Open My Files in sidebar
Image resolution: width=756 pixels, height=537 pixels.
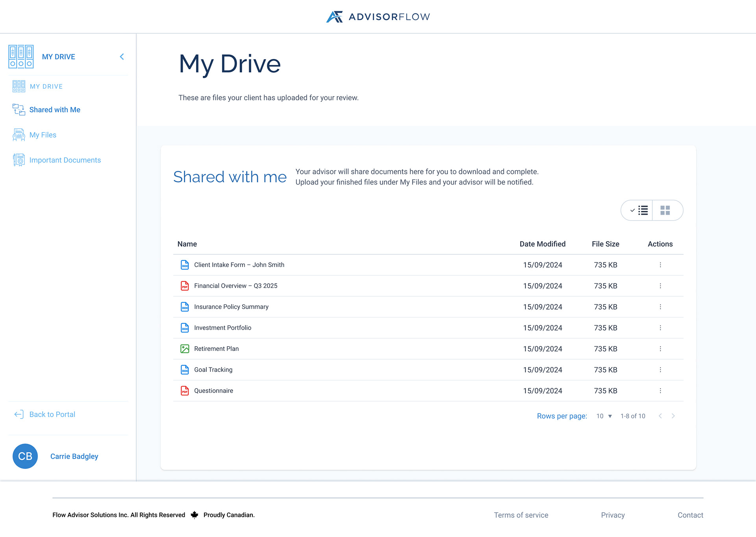pos(43,135)
